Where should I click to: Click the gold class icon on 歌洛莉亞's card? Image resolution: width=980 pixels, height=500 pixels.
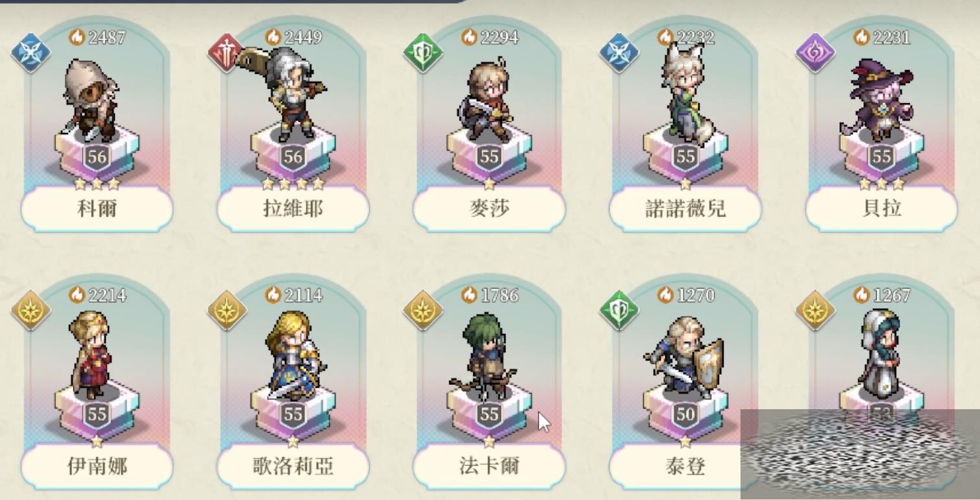227,311
